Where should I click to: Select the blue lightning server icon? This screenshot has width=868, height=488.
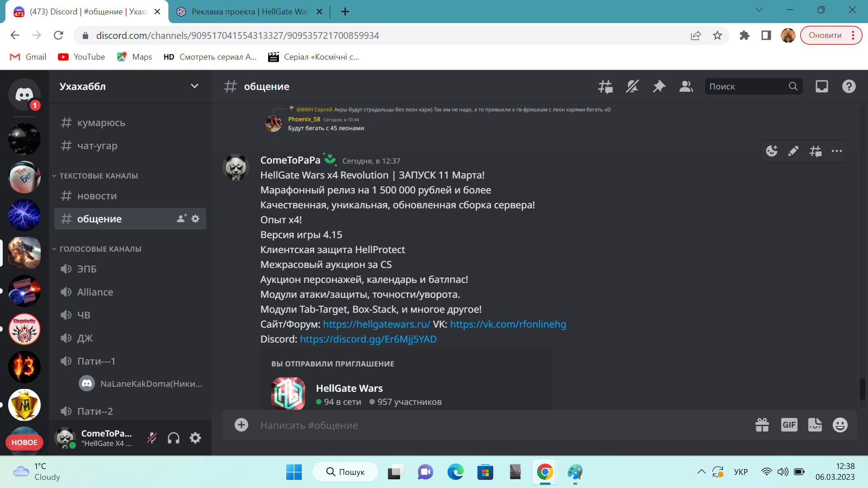pyautogui.click(x=24, y=215)
